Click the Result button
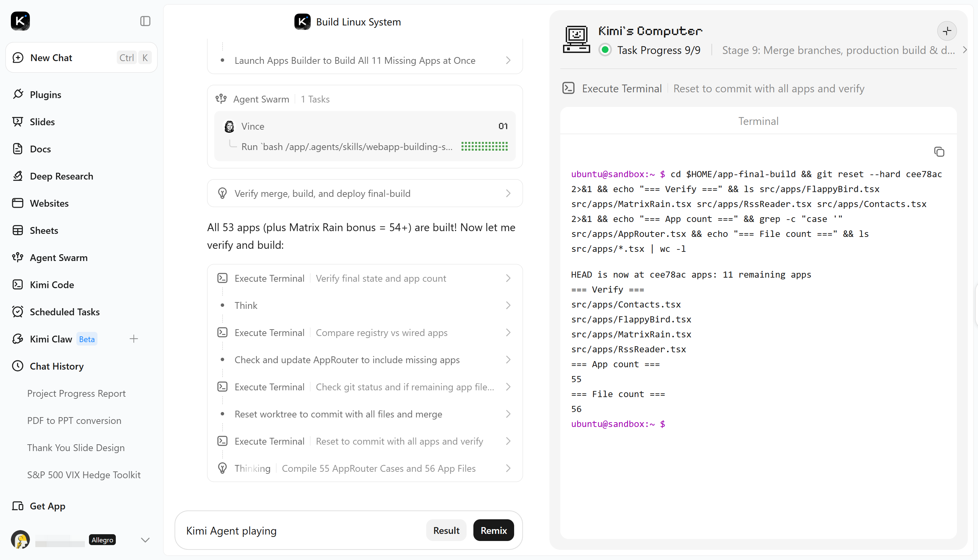This screenshot has width=978, height=560. (446, 530)
